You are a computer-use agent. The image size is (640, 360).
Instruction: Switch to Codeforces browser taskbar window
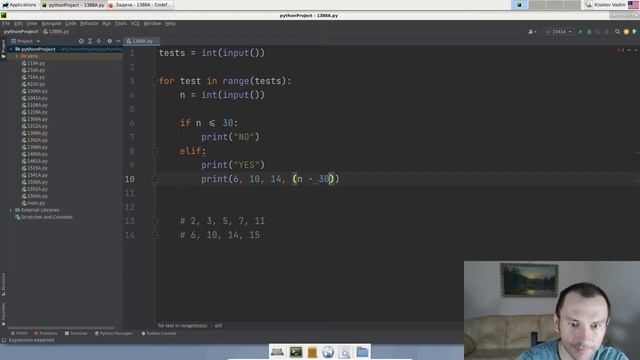pos(140,5)
